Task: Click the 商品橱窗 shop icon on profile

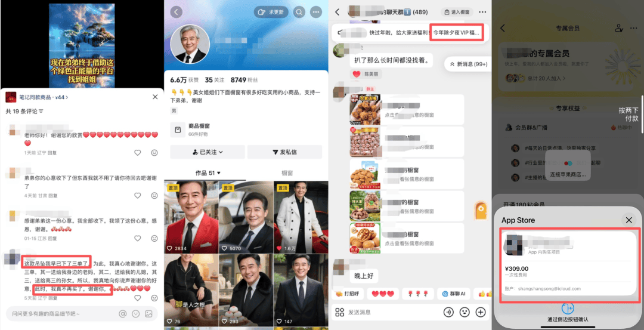Action: click(177, 129)
